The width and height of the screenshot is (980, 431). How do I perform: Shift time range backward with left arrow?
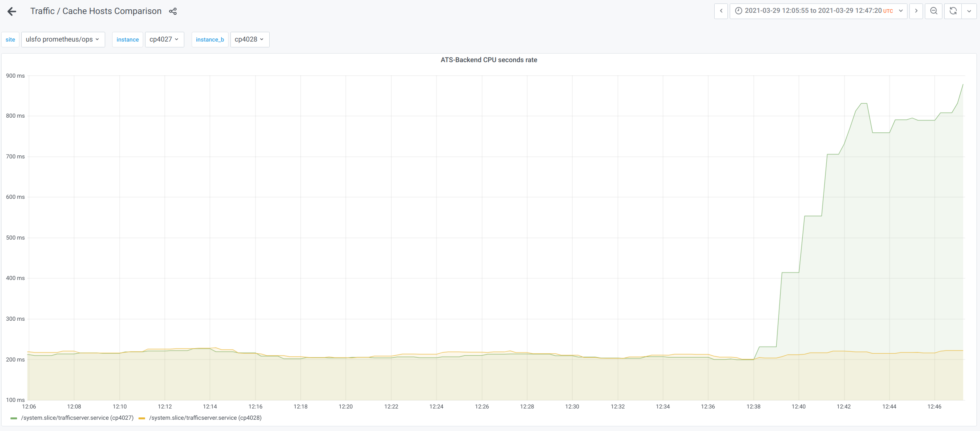point(721,11)
